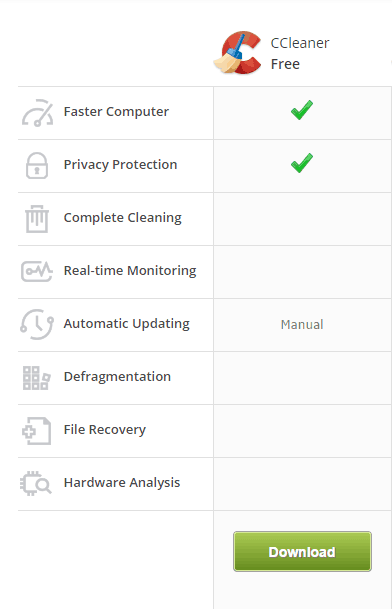The height and width of the screenshot is (609, 392).
Task: Click the Complete Cleaning label
Action: tap(122, 218)
